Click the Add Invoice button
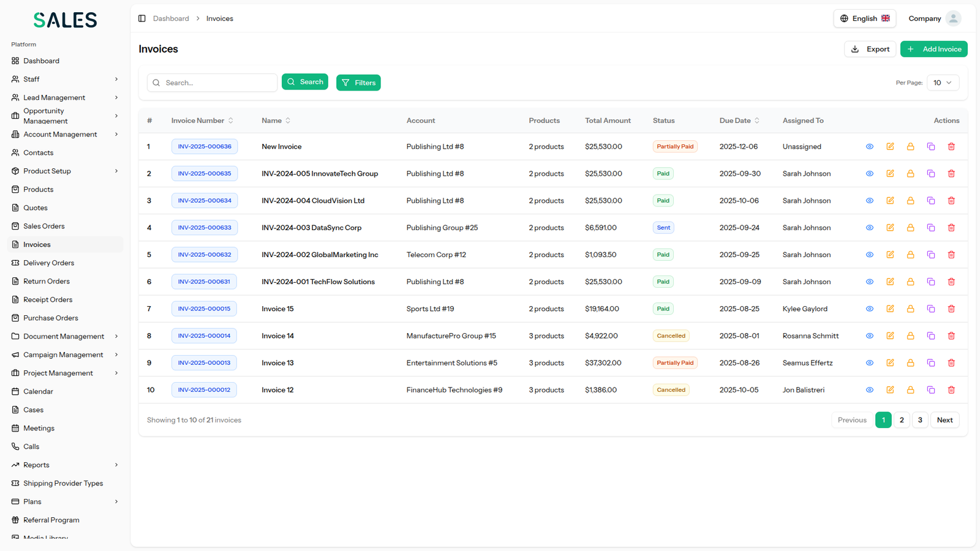The width and height of the screenshot is (980, 551). 933,49
